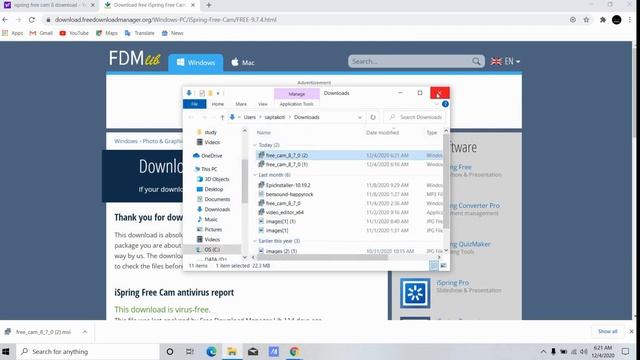Open Quick Access properties icon in Explorer title bar

[202, 93]
